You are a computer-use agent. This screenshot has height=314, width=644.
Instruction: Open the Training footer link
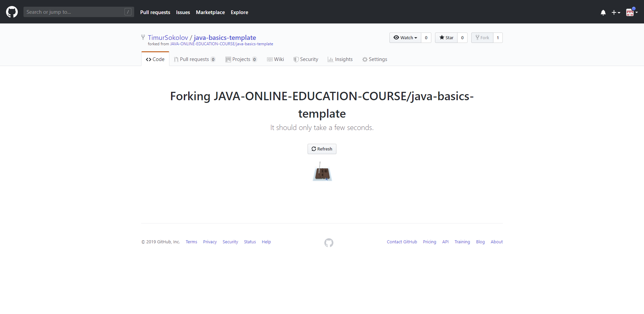pyautogui.click(x=462, y=242)
